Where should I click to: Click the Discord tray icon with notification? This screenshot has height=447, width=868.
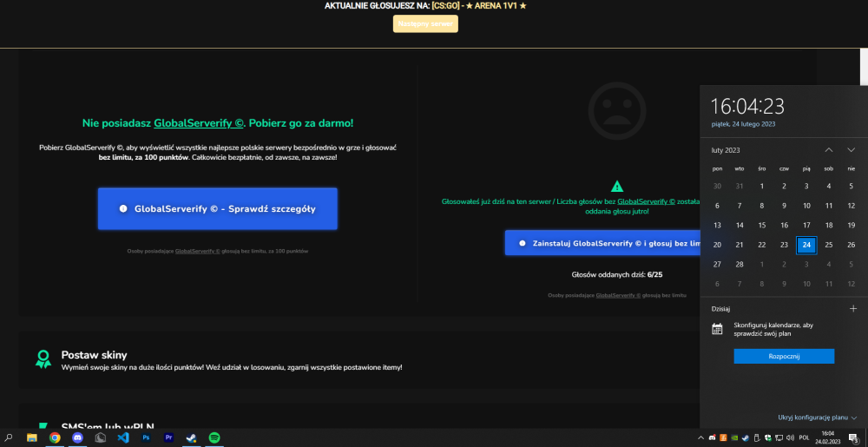712,437
